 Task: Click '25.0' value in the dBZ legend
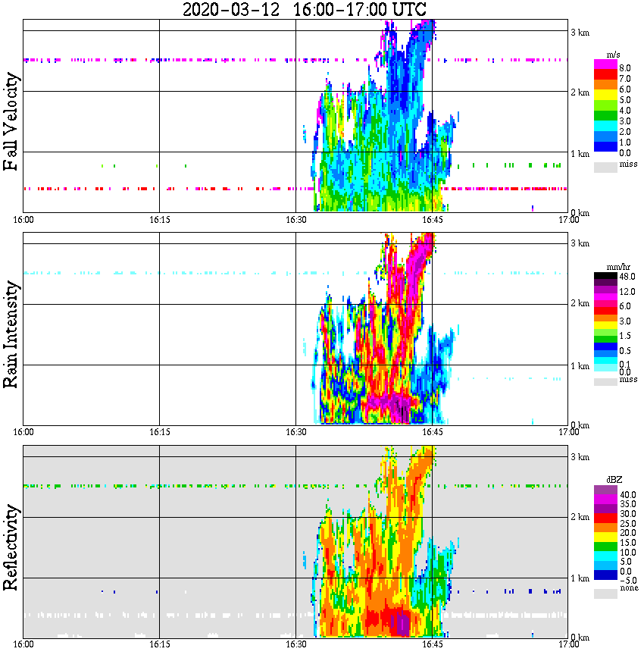tap(628, 523)
